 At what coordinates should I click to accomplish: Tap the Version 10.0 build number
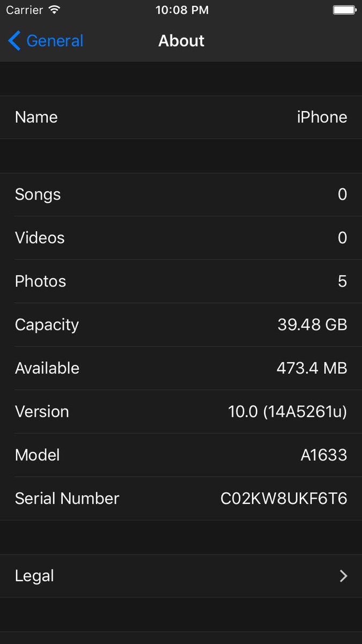(x=287, y=412)
